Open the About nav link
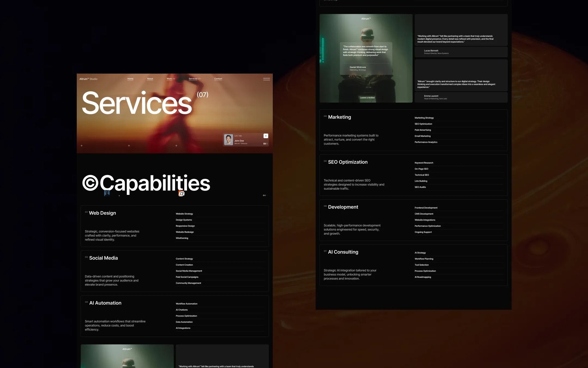The image size is (588, 368). [150, 79]
